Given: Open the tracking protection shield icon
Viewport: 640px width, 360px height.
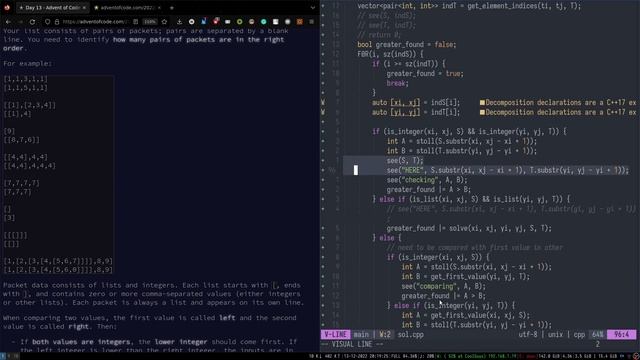Looking at the screenshot, I should coord(47,22).
